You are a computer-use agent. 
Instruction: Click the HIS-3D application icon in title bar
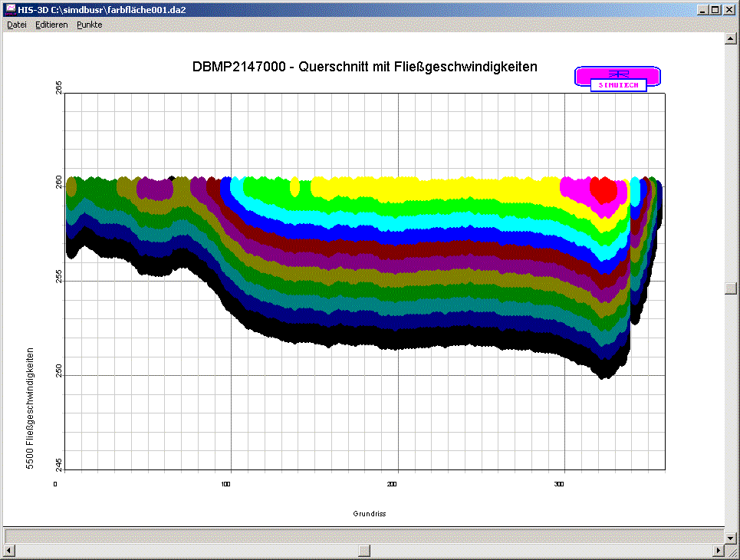[x=11, y=9]
